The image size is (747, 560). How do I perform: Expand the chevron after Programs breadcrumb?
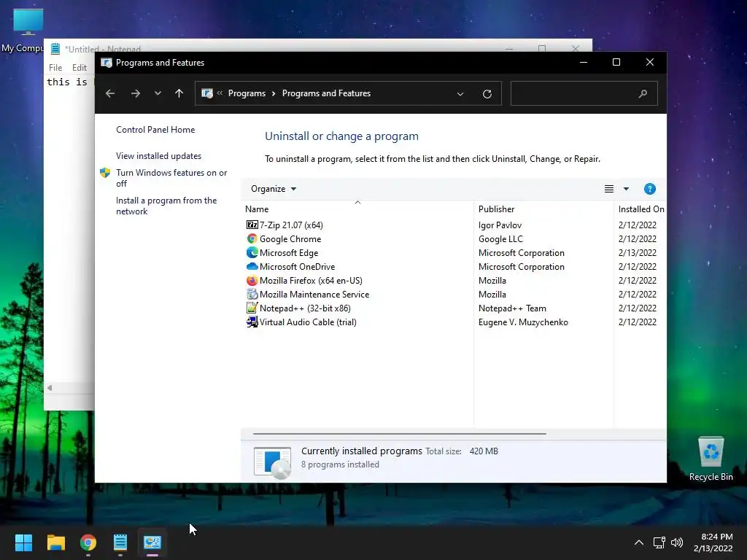[x=274, y=93]
